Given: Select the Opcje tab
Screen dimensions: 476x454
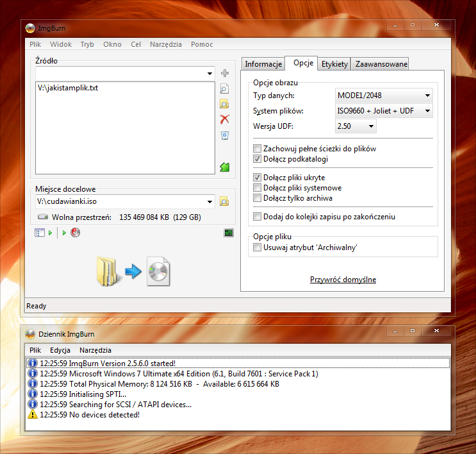Looking at the screenshot, I should pyautogui.click(x=303, y=63).
